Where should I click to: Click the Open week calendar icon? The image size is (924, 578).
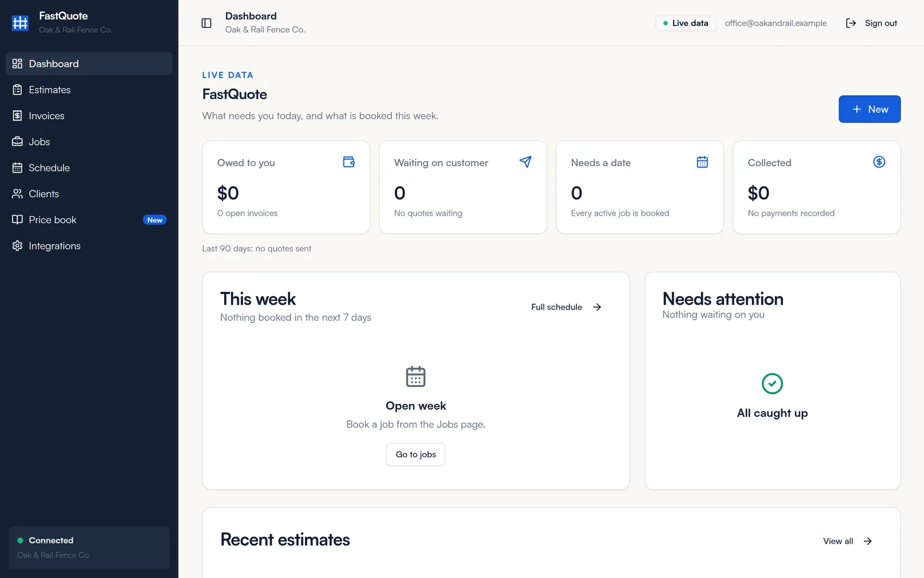[416, 377]
